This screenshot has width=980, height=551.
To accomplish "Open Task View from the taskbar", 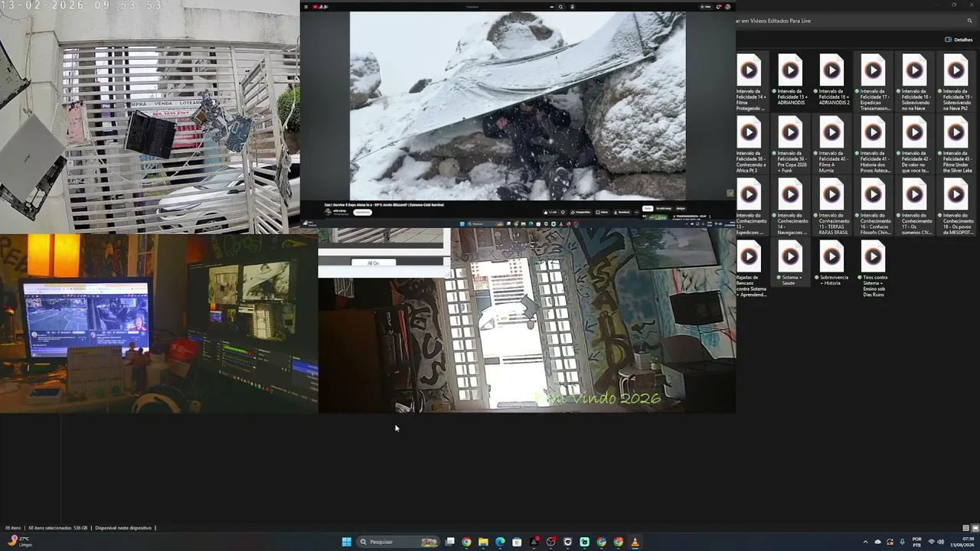I will coord(450,542).
